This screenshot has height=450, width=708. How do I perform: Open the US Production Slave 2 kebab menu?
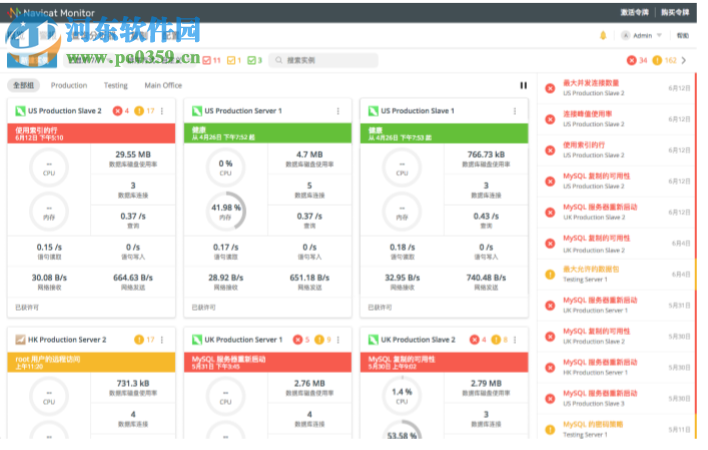pyautogui.click(x=162, y=111)
